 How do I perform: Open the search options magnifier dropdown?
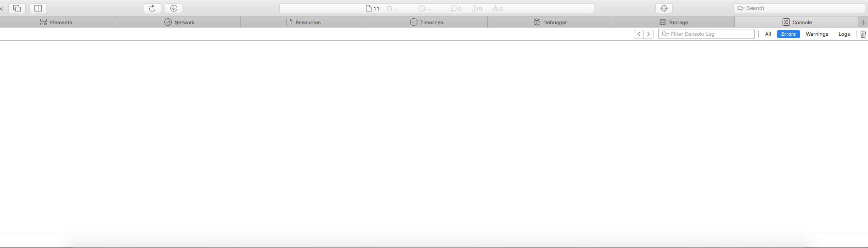(740, 8)
